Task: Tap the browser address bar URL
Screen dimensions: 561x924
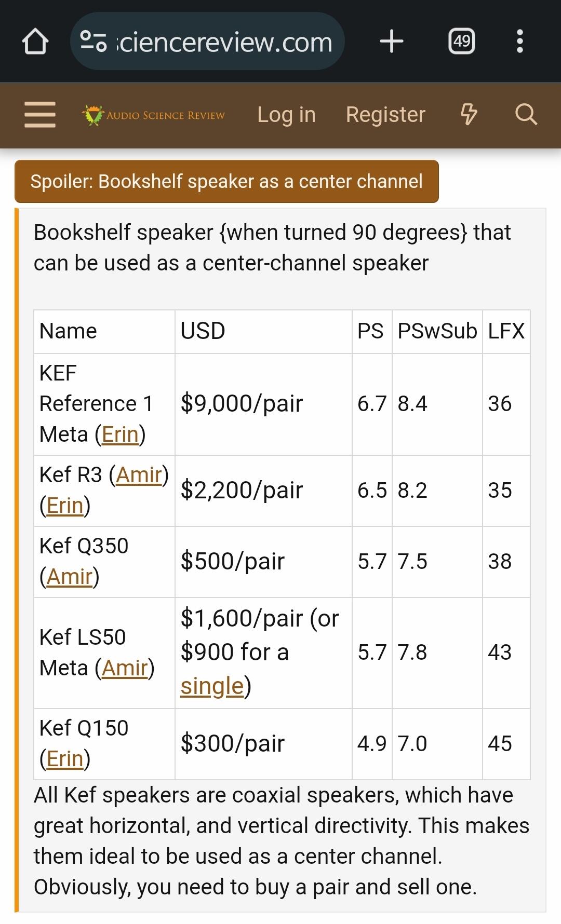Action: coord(224,42)
